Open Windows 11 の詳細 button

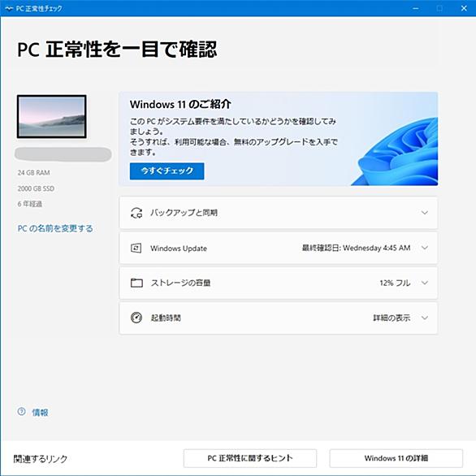396,458
